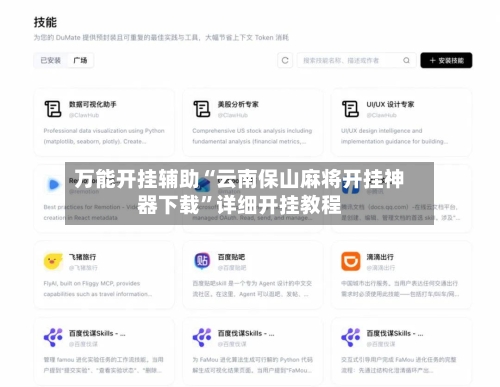
Task: Click the 安装技能 button
Action: (446, 60)
